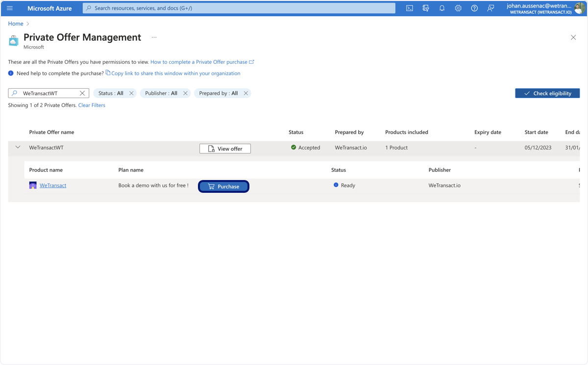Image resolution: width=588 pixels, height=365 pixels.
Task: Open the Help question mark icon
Action: (x=474, y=8)
